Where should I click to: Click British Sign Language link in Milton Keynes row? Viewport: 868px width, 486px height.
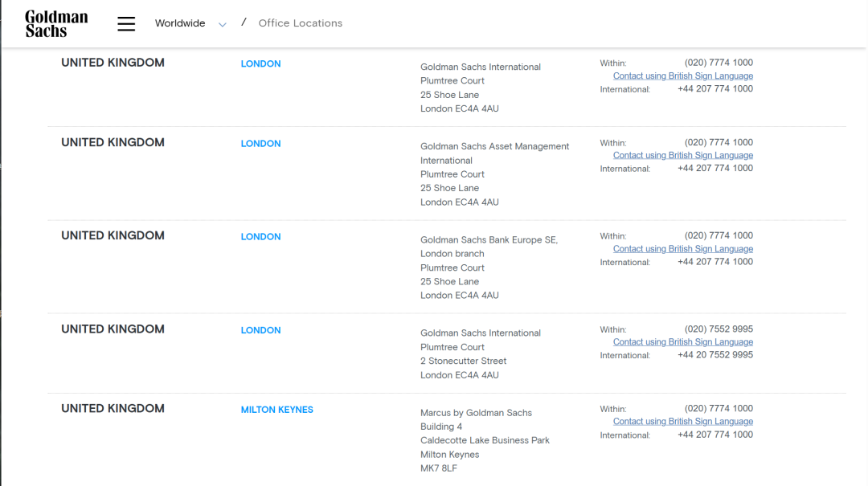(x=682, y=422)
